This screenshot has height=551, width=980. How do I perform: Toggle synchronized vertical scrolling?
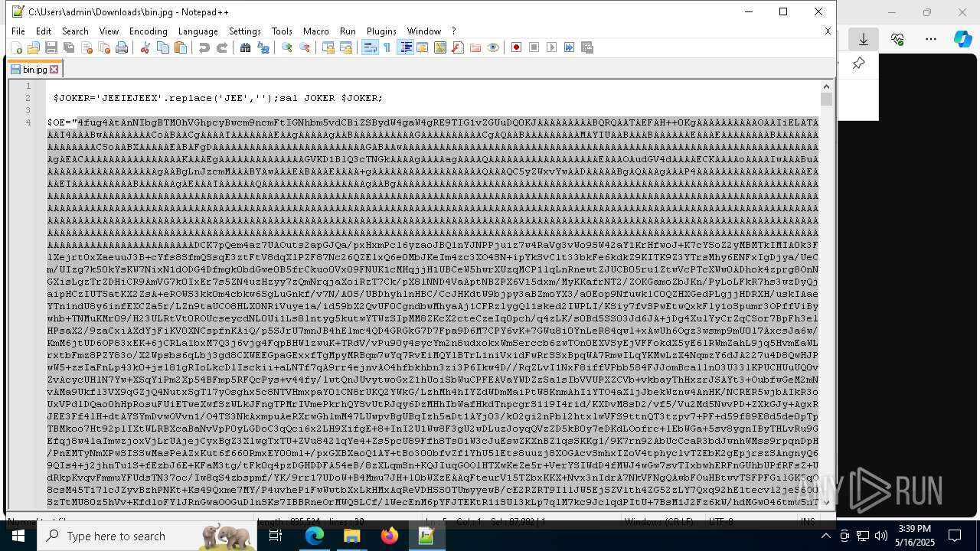328,47
